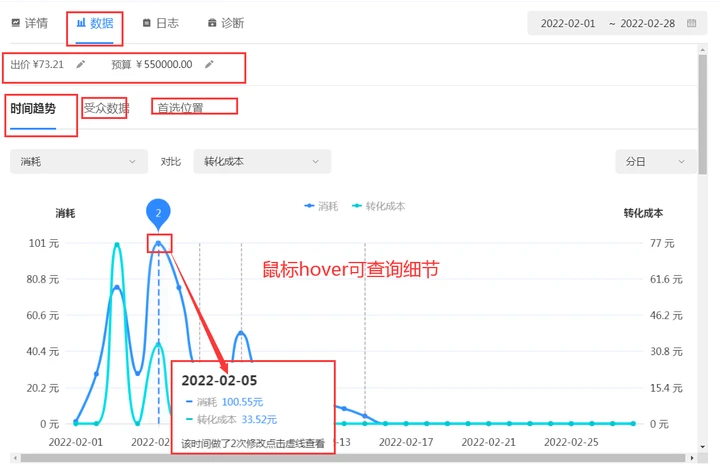
Task: Click the pencil icon next to 预算
Action: pos(209,65)
